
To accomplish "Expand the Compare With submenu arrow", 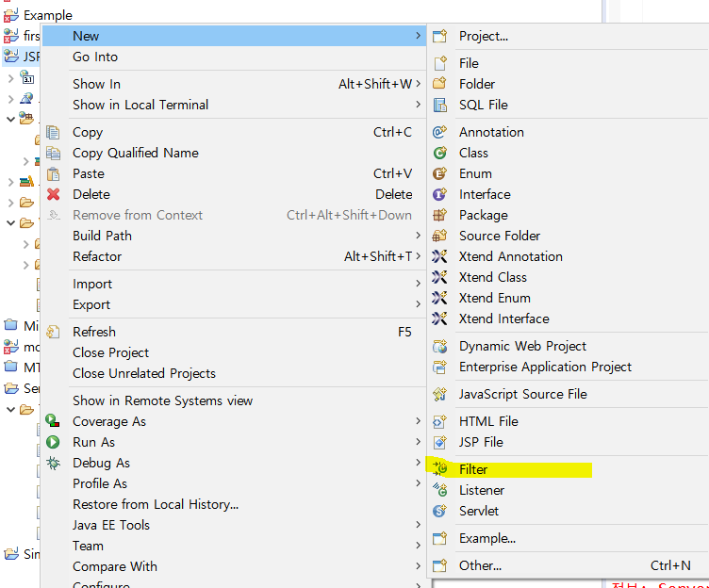I will 419,566.
